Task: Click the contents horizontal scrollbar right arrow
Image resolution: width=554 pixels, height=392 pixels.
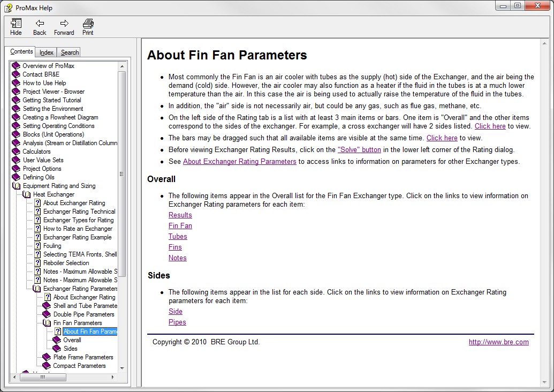Action: [113, 377]
